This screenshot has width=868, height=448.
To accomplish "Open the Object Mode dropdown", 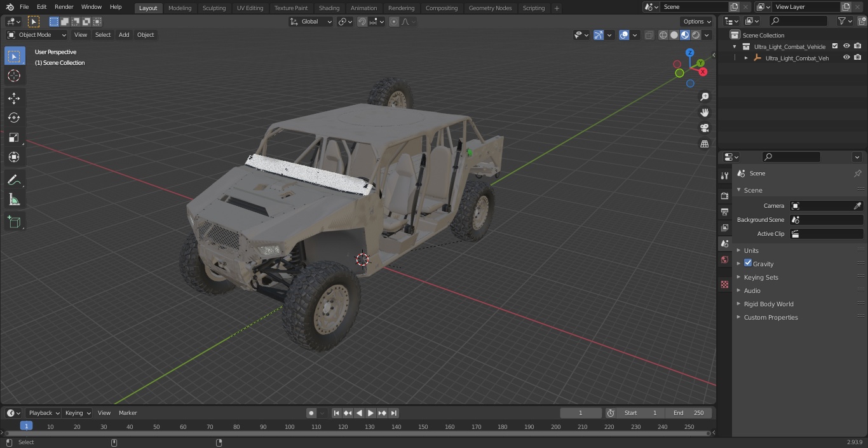I will point(37,35).
